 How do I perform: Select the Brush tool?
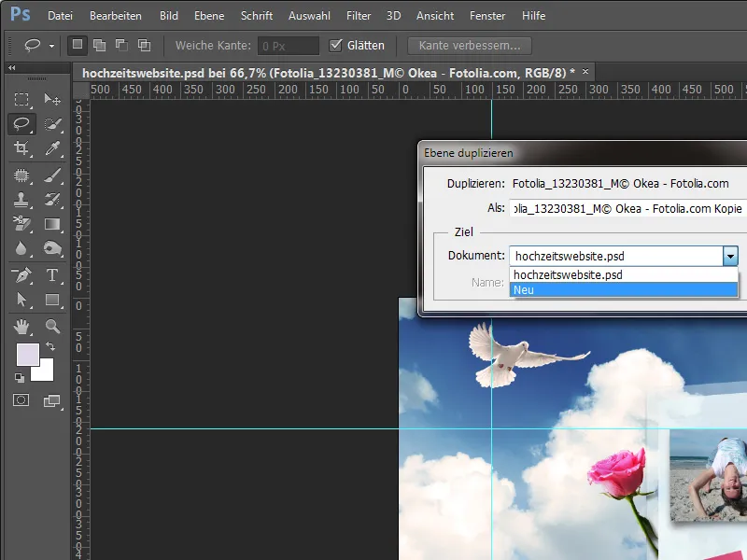tap(52, 175)
